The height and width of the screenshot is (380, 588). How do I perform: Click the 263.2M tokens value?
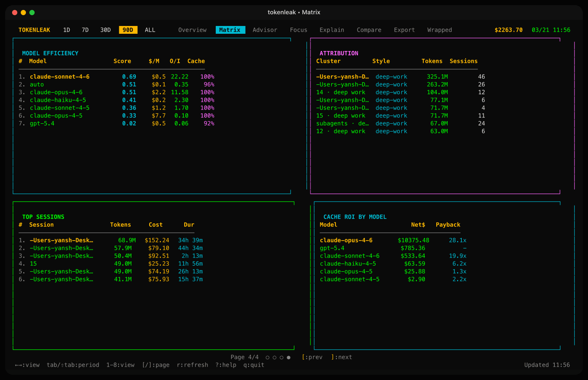pos(437,84)
